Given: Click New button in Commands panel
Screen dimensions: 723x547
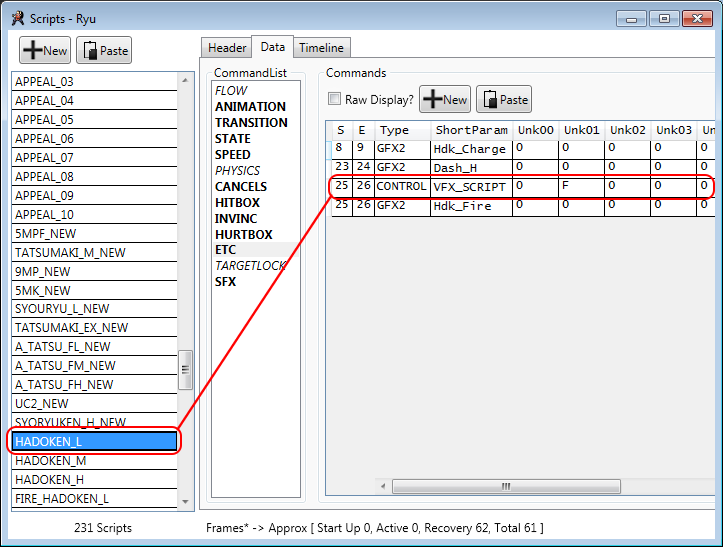Looking at the screenshot, I should coord(445,100).
